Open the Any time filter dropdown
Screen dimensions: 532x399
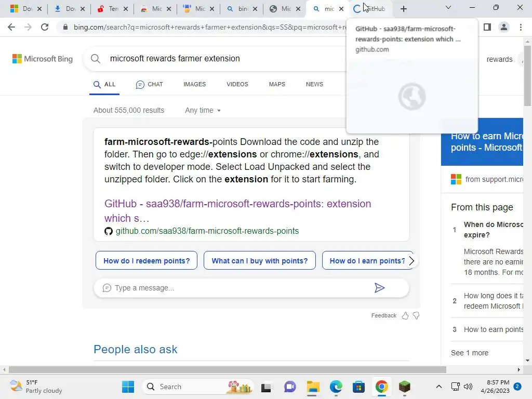pyautogui.click(x=203, y=110)
